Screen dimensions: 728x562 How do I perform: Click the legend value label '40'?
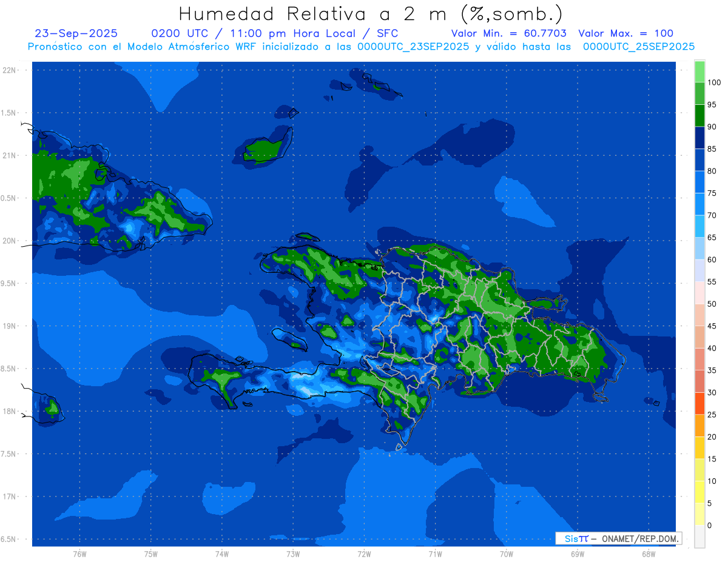coord(712,348)
